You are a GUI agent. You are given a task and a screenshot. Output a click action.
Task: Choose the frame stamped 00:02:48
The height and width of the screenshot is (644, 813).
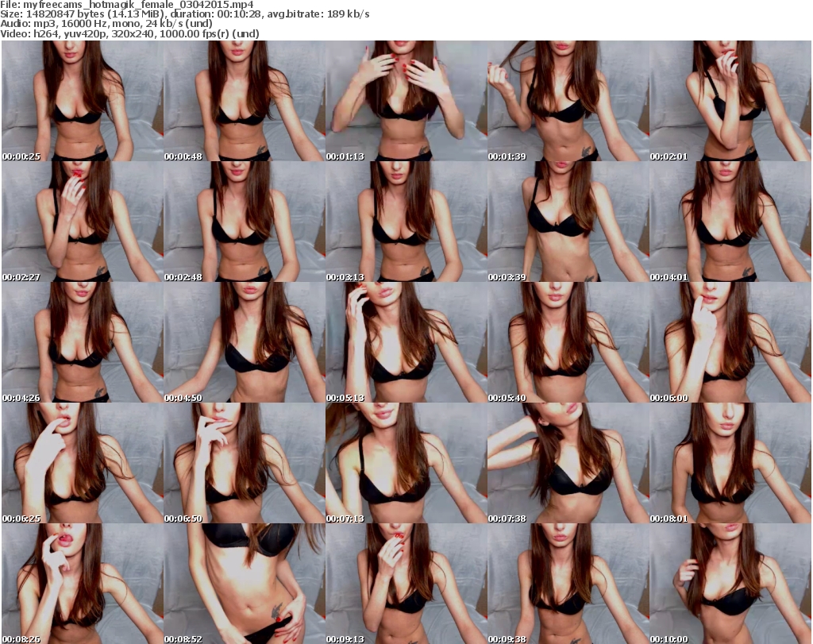[x=244, y=222]
